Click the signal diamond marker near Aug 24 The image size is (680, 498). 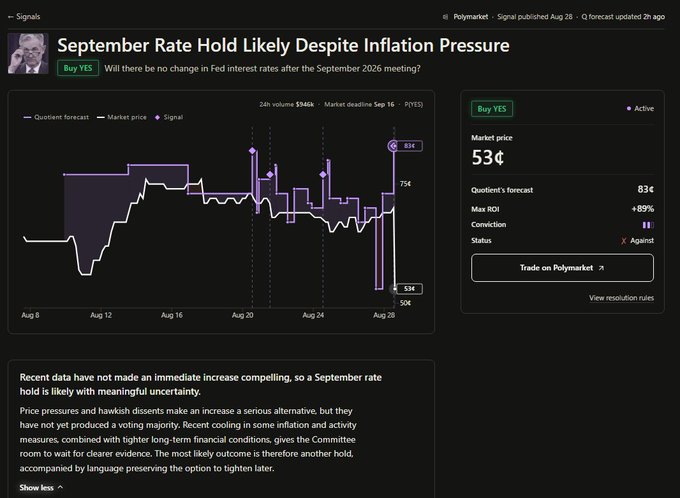[x=323, y=174]
